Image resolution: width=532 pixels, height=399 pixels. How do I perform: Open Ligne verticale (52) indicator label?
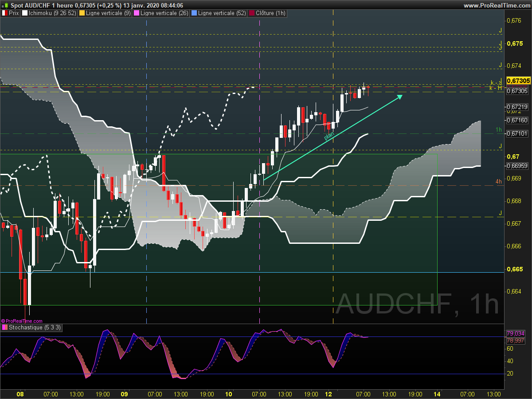coord(222,13)
